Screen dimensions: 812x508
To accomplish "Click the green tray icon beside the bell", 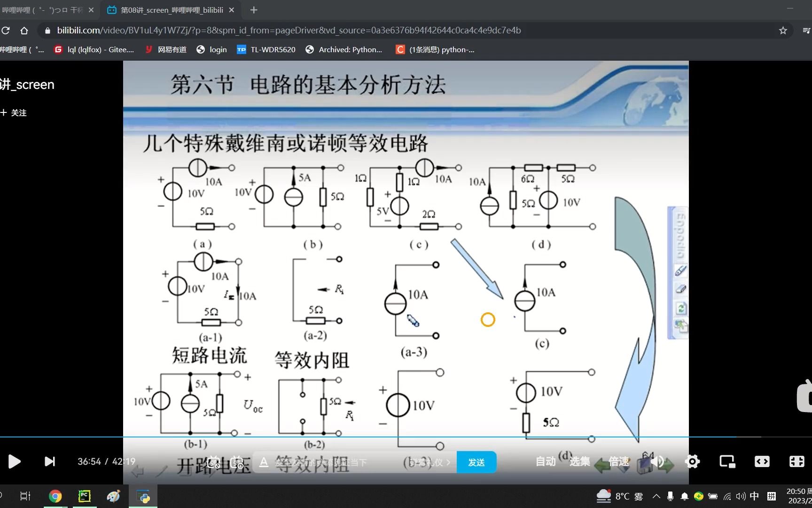I will point(699,496).
